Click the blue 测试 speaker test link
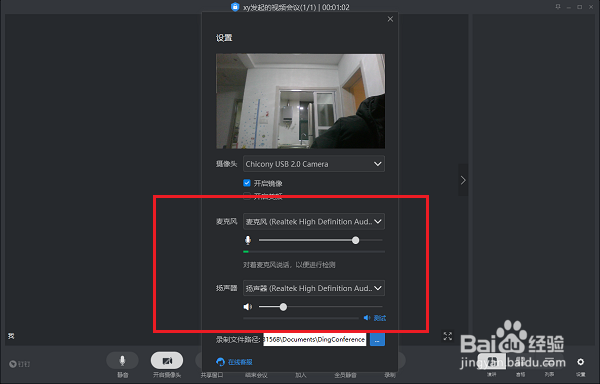Viewport: 600px width, 384px height. (375, 318)
